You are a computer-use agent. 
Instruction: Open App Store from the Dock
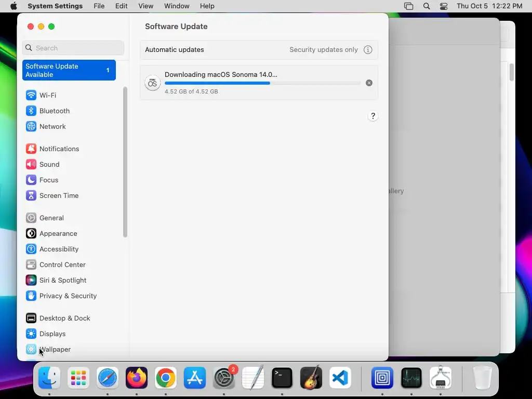tap(195, 378)
